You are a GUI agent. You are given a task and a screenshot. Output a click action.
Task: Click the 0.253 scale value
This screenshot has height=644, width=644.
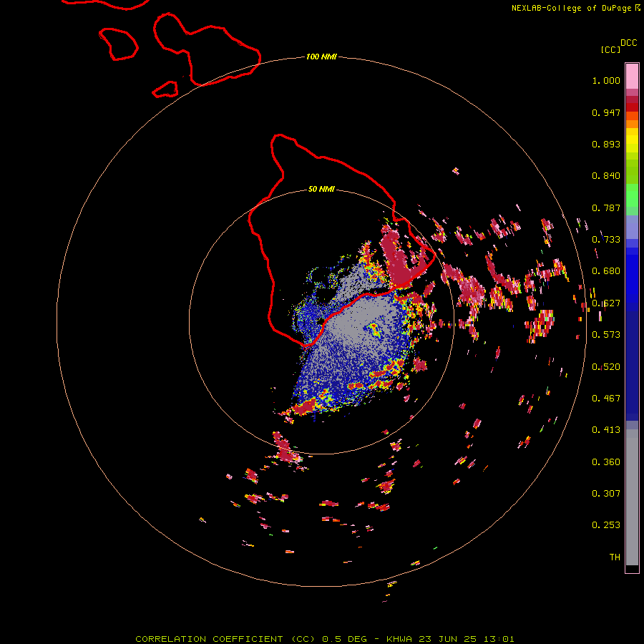coord(606,525)
